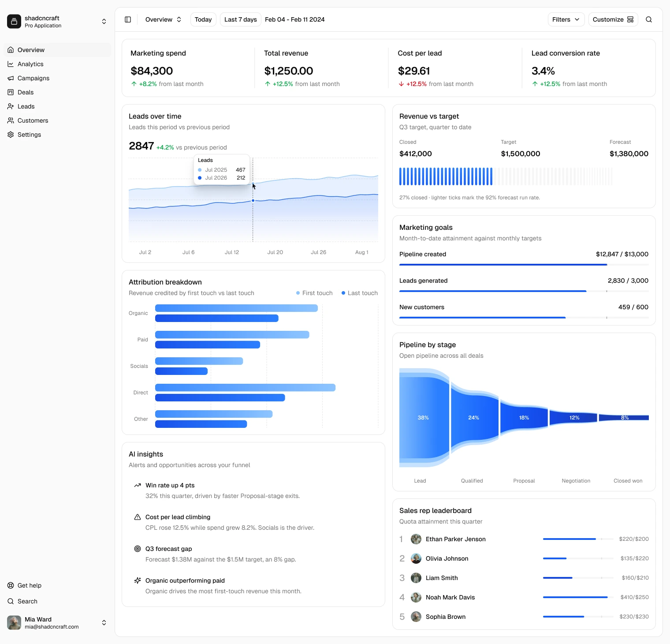Open the Overview dropdown in top bar

click(x=163, y=19)
